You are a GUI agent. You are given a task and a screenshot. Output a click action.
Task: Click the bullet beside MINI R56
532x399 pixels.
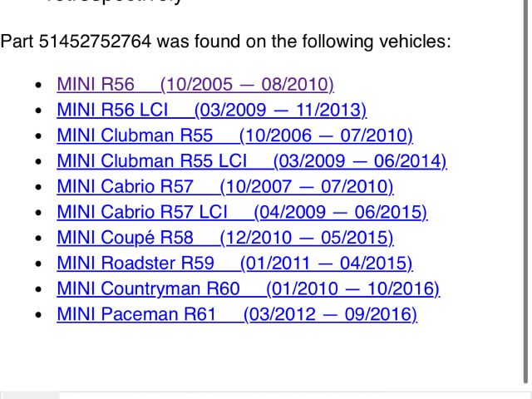[38, 86]
